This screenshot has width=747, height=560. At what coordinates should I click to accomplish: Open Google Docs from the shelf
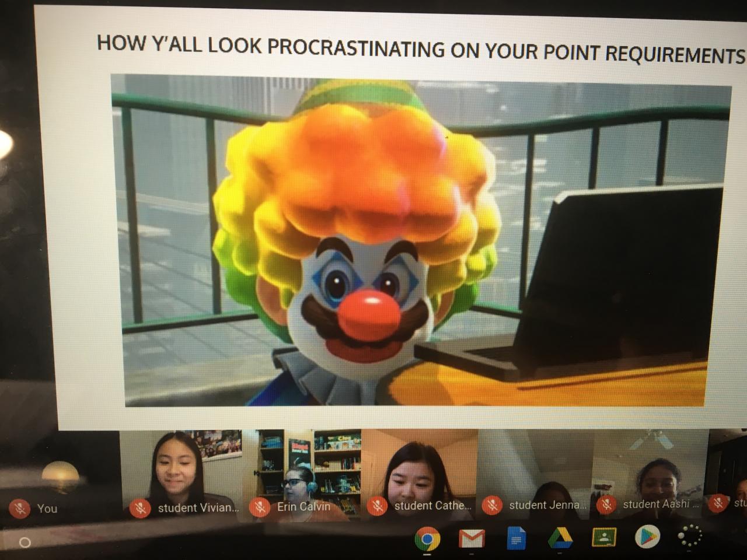coord(516,538)
